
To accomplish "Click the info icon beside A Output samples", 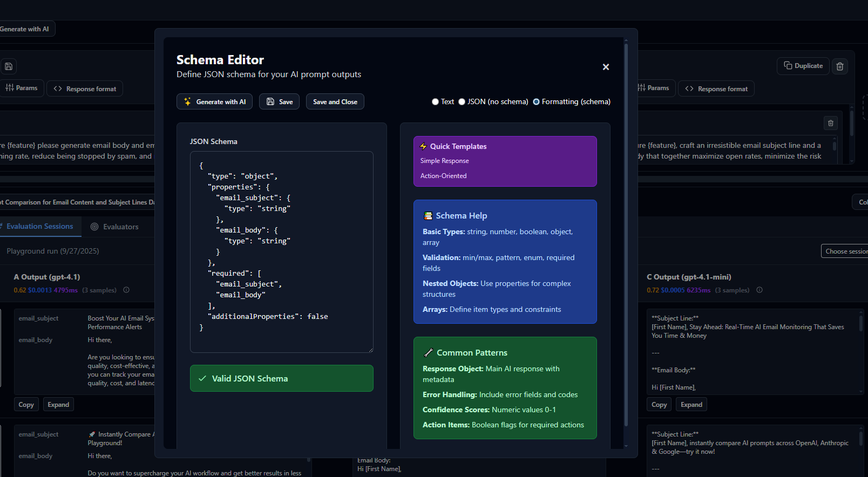I will [126, 290].
